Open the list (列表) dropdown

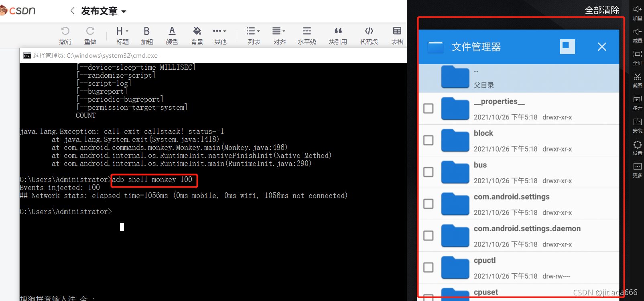(253, 31)
